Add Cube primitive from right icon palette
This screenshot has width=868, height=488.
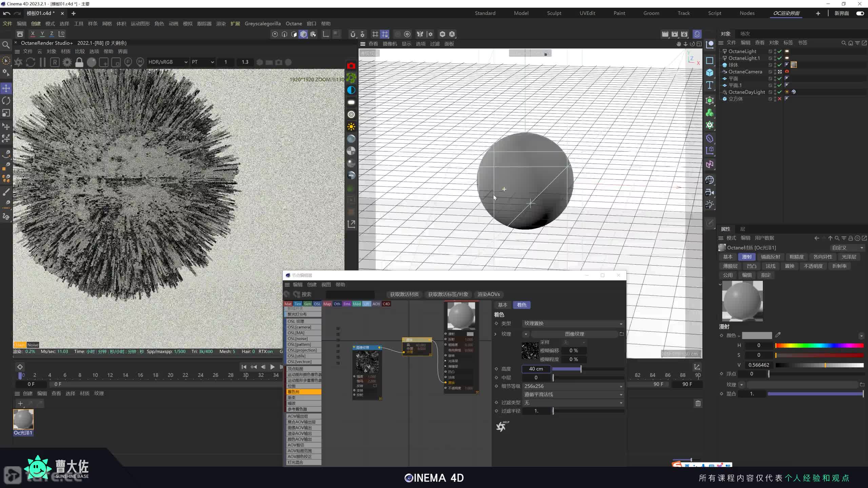point(710,73)
